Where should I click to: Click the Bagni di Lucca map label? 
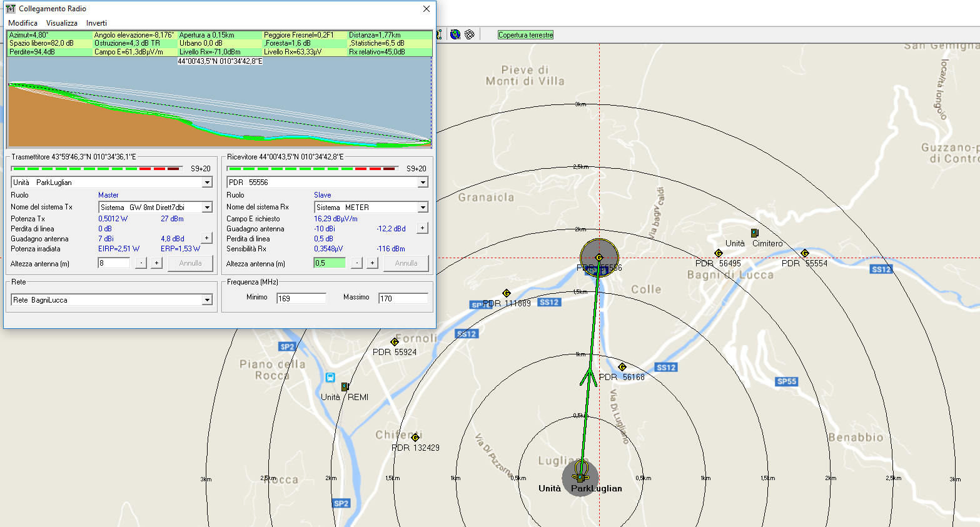730,275
